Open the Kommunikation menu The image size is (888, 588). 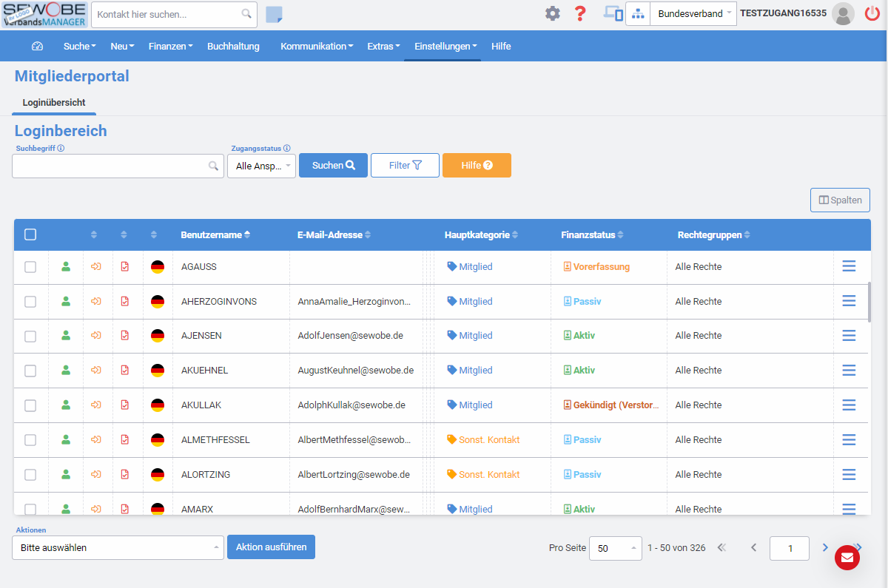(x=316, y=46)
